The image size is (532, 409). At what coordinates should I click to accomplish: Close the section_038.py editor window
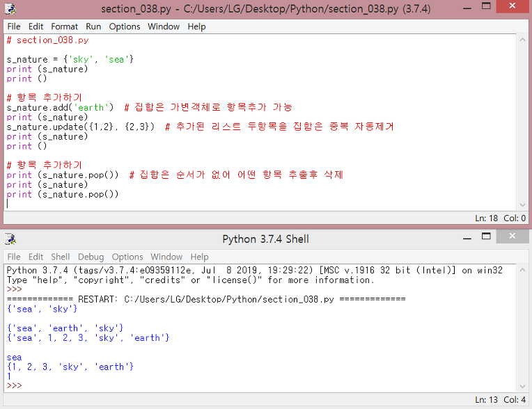coord(513,6)
